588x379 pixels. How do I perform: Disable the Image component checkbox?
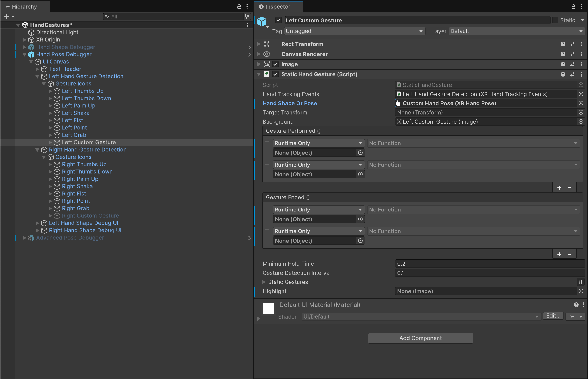(275, 64)
